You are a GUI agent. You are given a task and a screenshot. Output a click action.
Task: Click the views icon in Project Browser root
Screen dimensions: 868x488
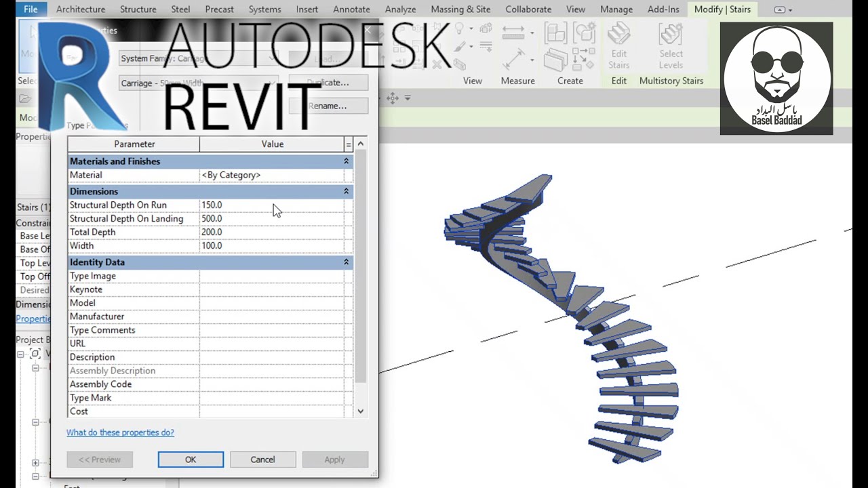coord(35,354)
